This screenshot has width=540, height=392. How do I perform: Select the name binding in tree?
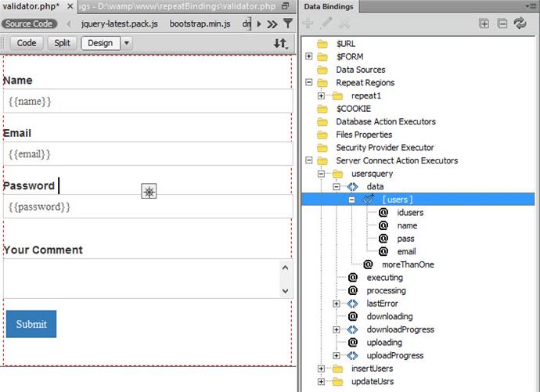(407, 226)
